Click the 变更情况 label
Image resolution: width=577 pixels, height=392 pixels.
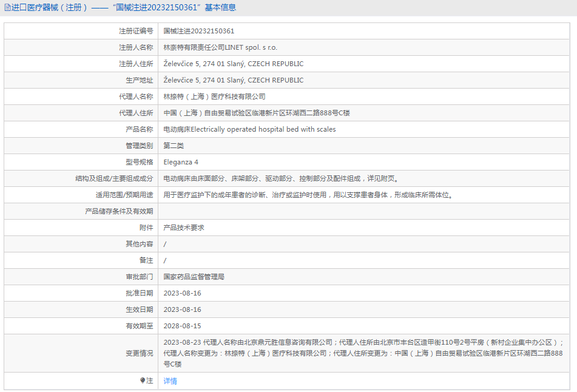(139, 353)
